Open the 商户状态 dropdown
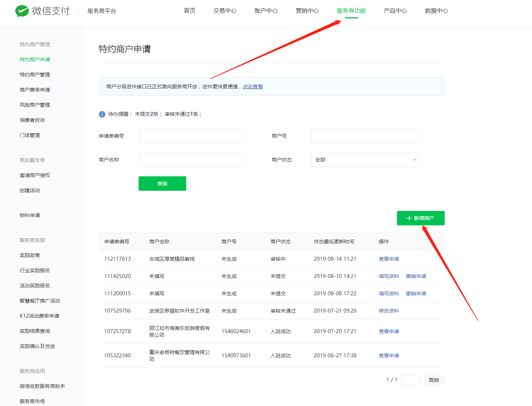Screen dimensions: 532x406 pyautogui.click(x=365, y=160)
